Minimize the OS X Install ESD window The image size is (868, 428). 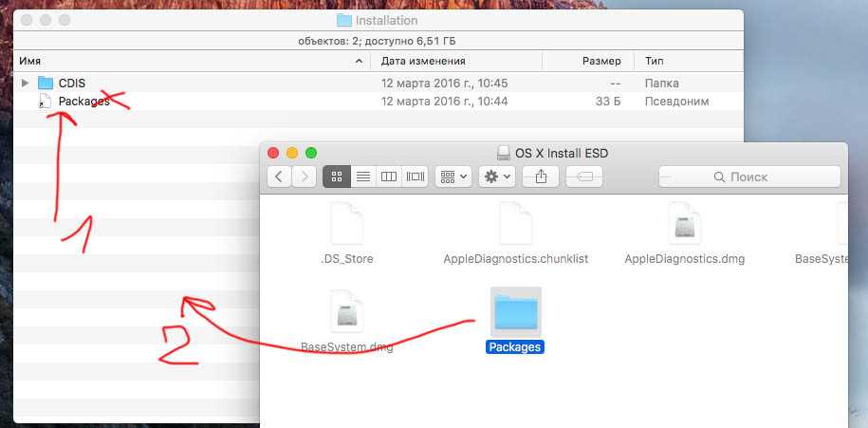tap(292, 154)
